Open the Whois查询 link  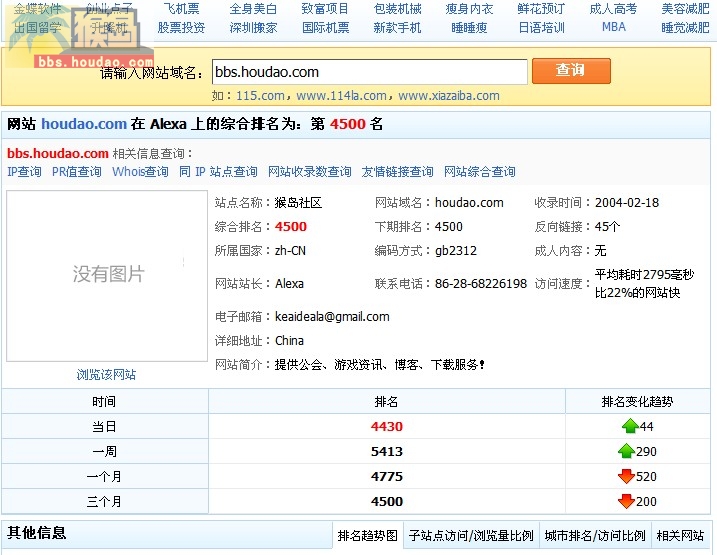[140, 171]
